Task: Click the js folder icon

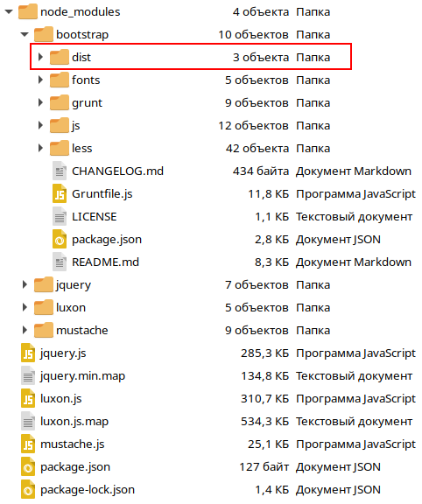Action: [60, 125]
